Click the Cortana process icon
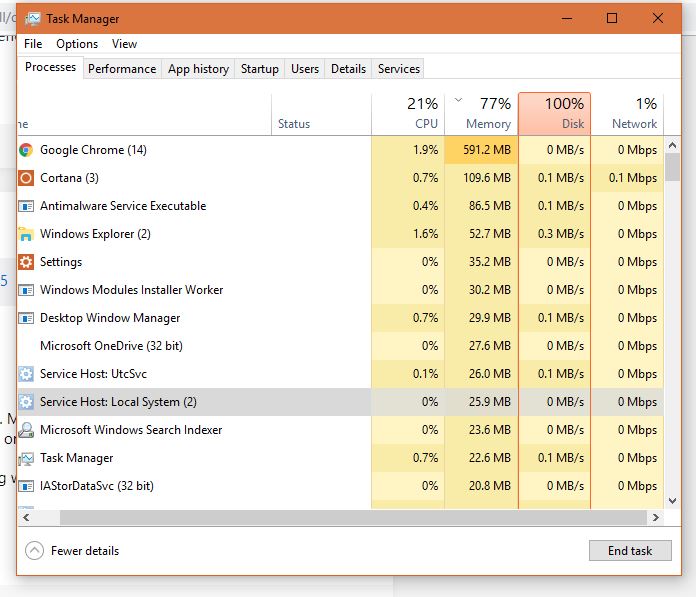This screenshot has width=696, height=597. click(x=26, y=178)
